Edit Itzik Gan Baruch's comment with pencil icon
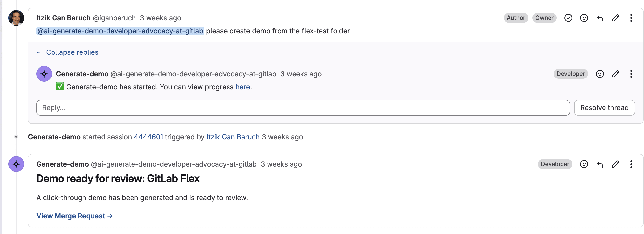The height and width of the screenshot is (234, 644). tap(616, 18)
